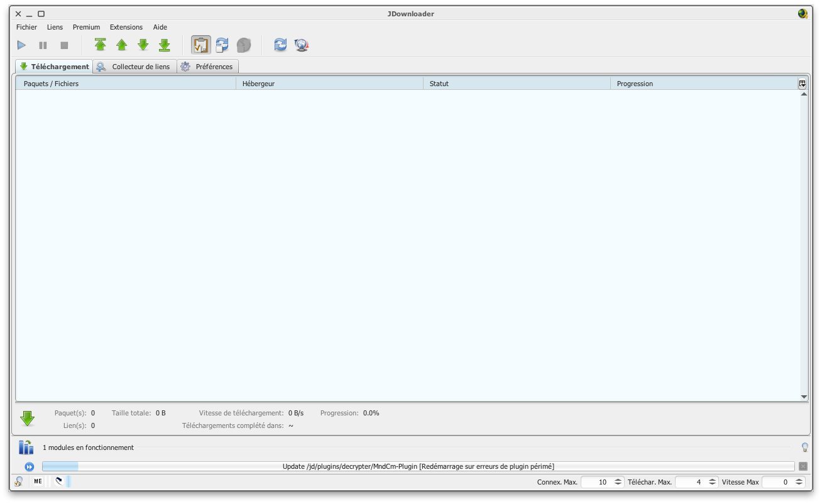Focus the Vitesse Max value field

[777, 482]
